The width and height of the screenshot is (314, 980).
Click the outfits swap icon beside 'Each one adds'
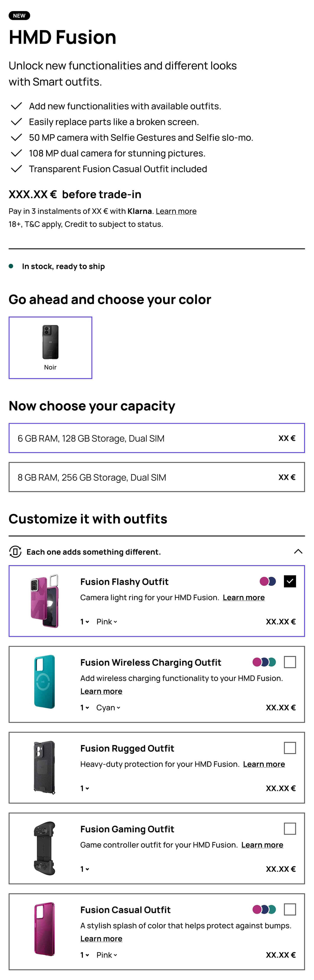coord(15,552)
